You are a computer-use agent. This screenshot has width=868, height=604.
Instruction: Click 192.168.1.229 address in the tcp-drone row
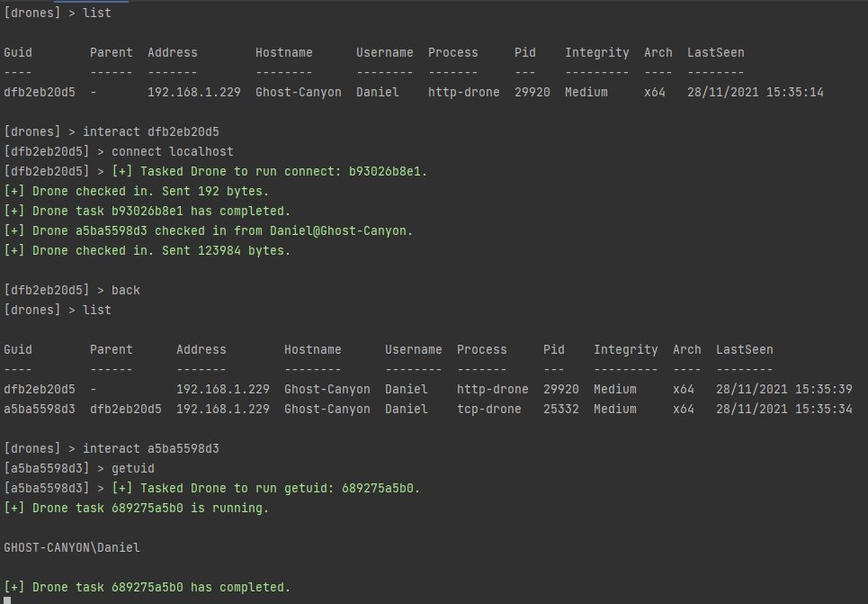(222, 410)
